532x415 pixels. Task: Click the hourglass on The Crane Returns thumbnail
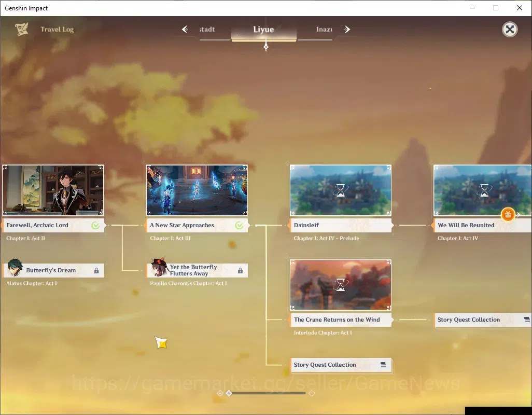click(x=341, y=285)
